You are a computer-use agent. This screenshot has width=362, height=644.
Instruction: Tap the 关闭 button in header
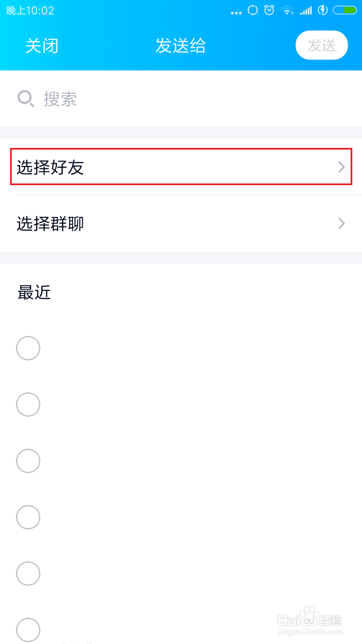(42, 46)
